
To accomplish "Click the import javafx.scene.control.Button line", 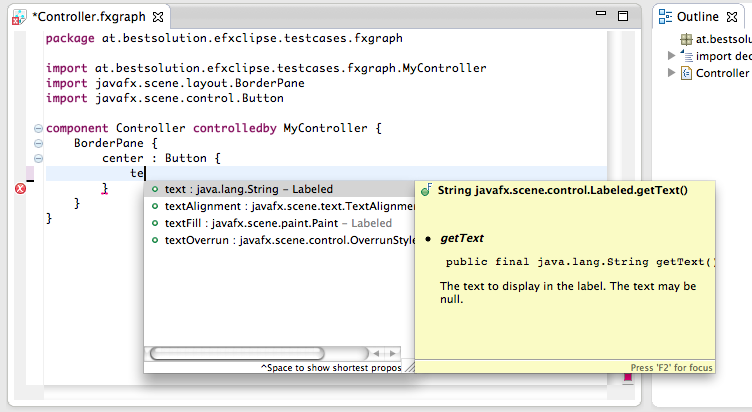I will [164, 98].
